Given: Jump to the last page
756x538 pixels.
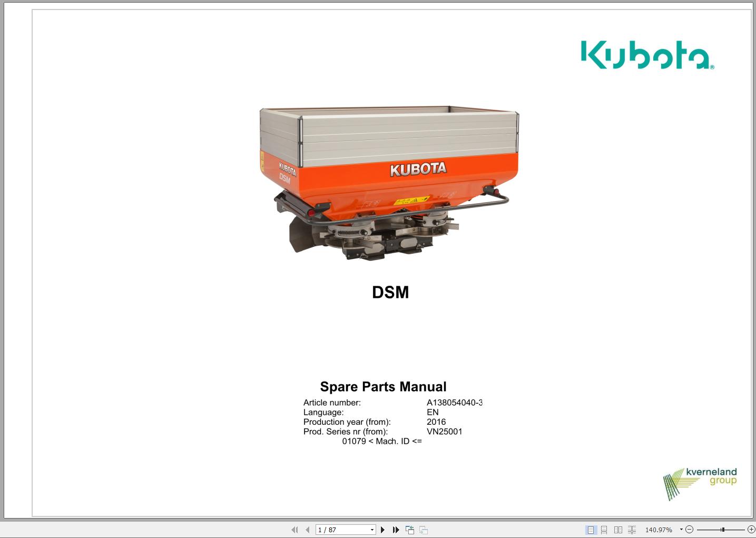Looking at the screenshot, I should click(x=396, y=529).
